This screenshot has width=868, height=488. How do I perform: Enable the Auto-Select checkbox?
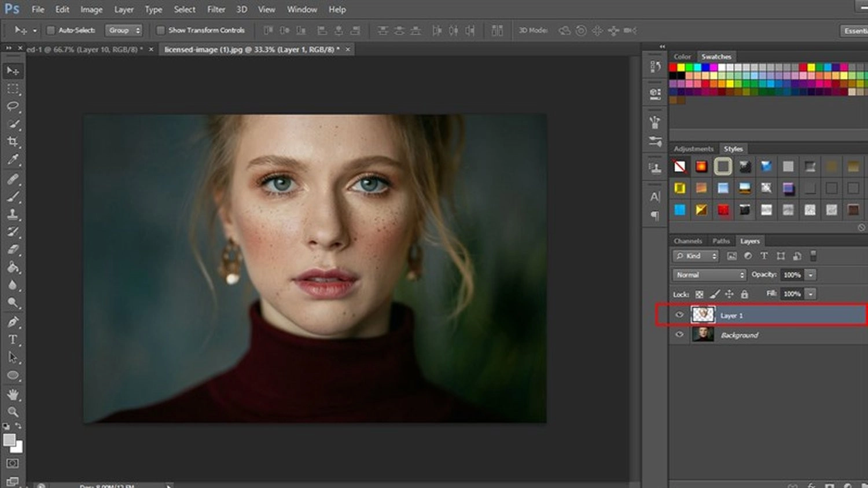coord(50,30)
